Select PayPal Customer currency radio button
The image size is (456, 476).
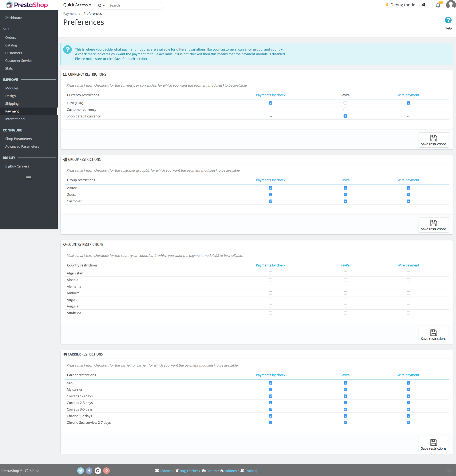point(345,109)
